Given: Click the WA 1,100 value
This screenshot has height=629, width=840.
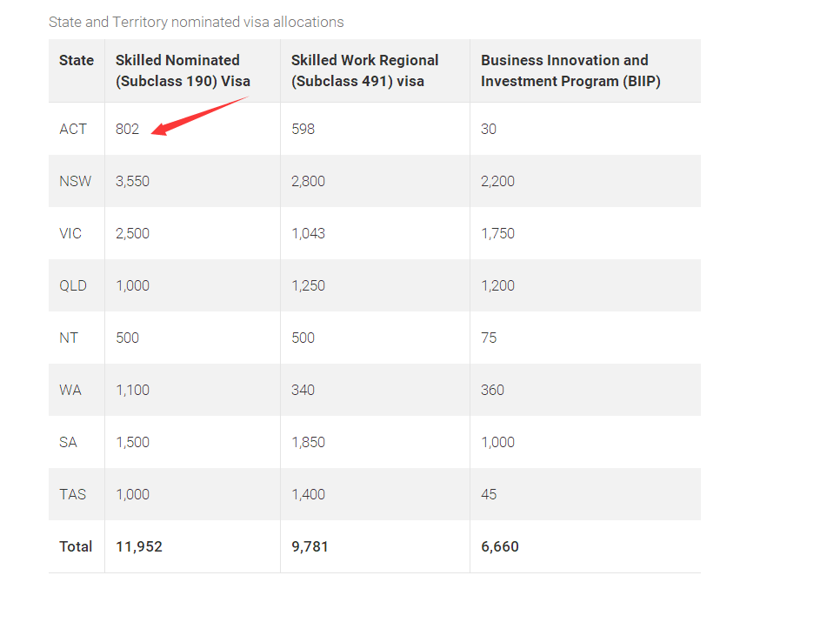Looking at the screenshot, I should (132, 390).
